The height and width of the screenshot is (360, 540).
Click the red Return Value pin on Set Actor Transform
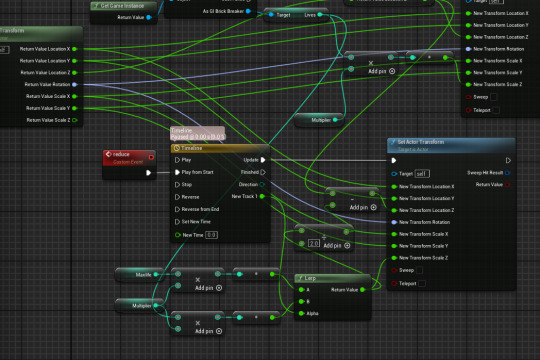click(507, 185)
